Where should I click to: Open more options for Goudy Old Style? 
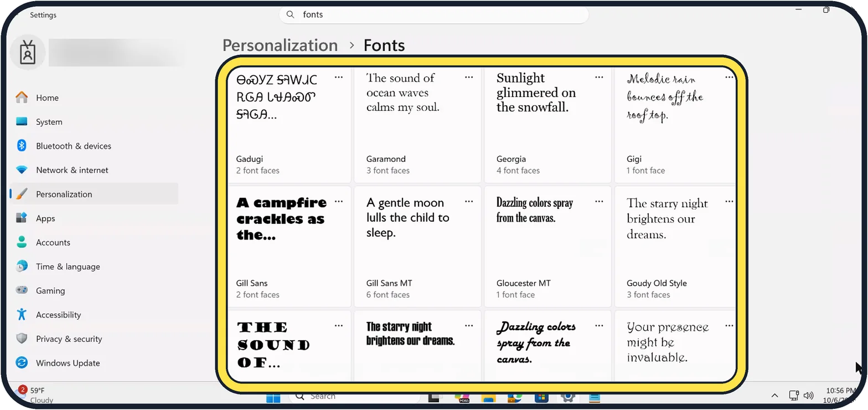pos(729,202)
